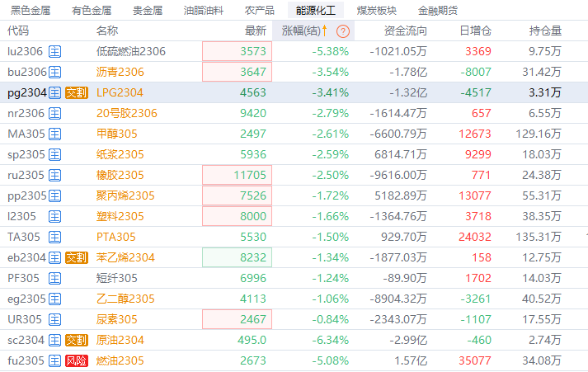The width and height of the screenshot is (588, 372).
Task: Click the 主 badge next to UR305
Action: pyautogui.click(x=55, y=319)
